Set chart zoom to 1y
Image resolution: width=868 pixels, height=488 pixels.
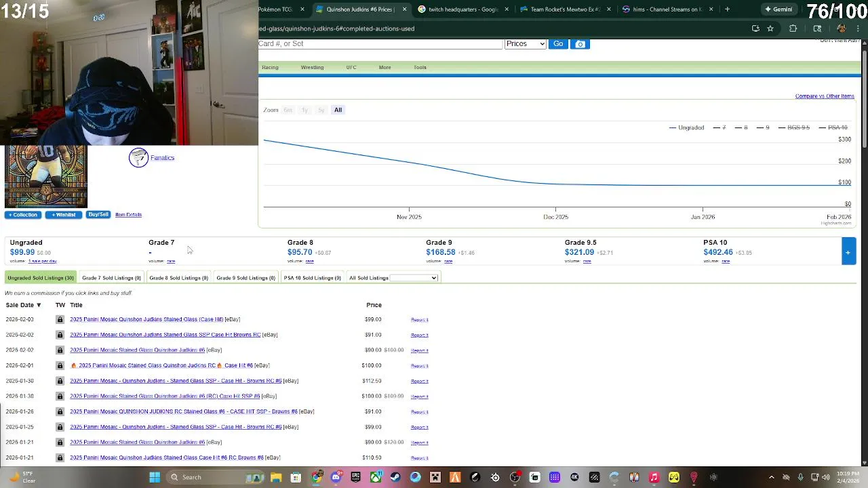click(304, 110)
